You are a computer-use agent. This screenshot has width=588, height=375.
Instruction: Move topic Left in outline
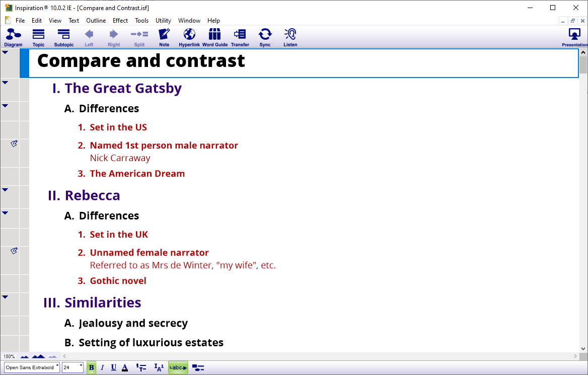pyautogui.click(x=89, y=37)
